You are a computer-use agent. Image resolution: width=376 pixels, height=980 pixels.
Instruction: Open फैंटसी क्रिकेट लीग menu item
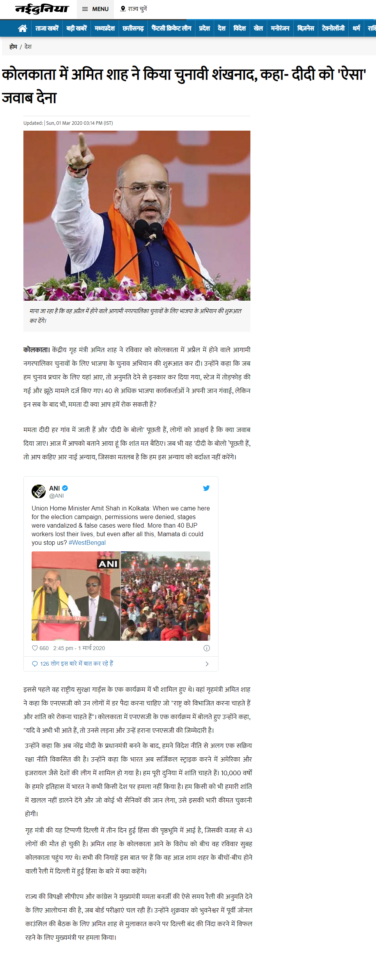point(171,28)
